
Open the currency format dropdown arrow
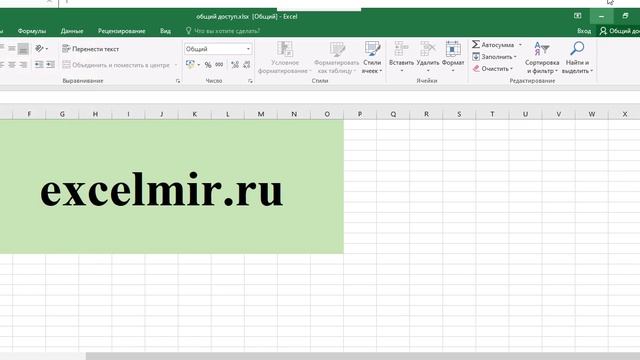[x=198, y=64]
